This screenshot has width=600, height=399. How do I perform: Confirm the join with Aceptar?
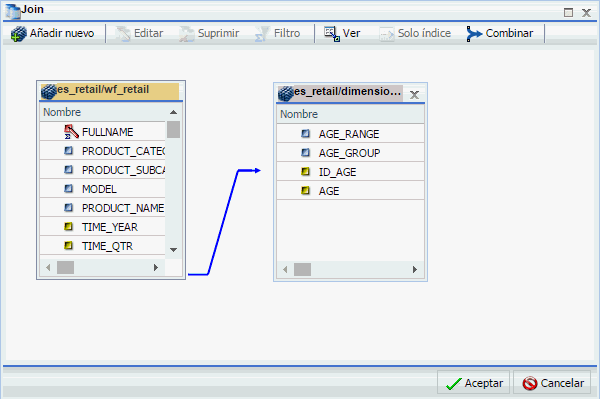[x=474, y=383]
